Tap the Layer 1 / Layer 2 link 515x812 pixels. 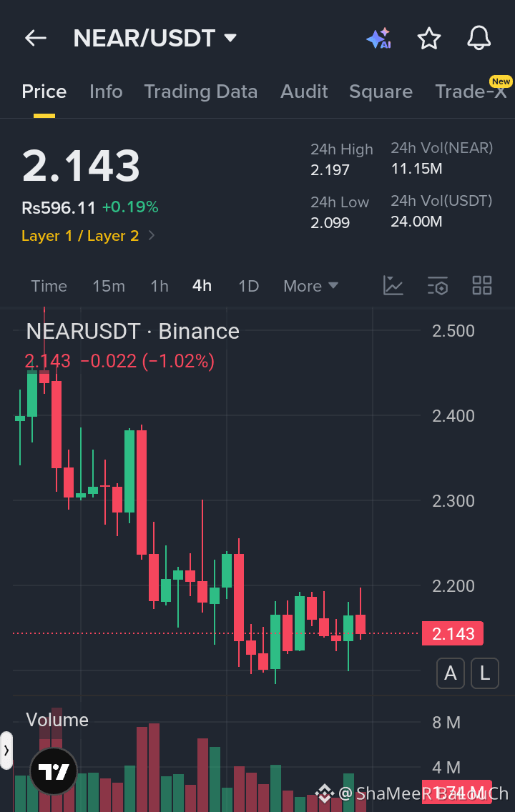point(80,236)
